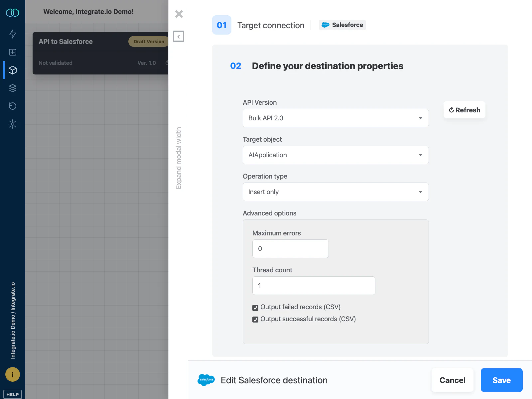Click the HELP button
This screenshot has height=399, width=532.
coord(13,394)
